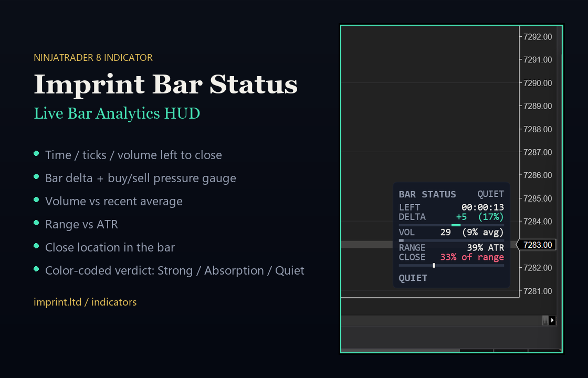Click the delta percentage (17%)
Screen dimensions: 588x378
pyautogui.click(x=491, y=217)
